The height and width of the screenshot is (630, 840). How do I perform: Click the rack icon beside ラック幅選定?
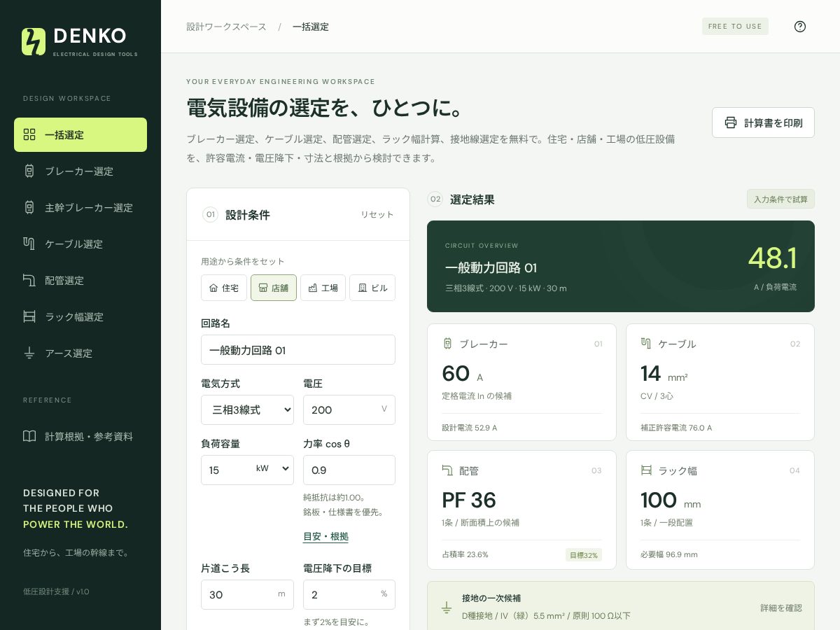pos(29,316)
